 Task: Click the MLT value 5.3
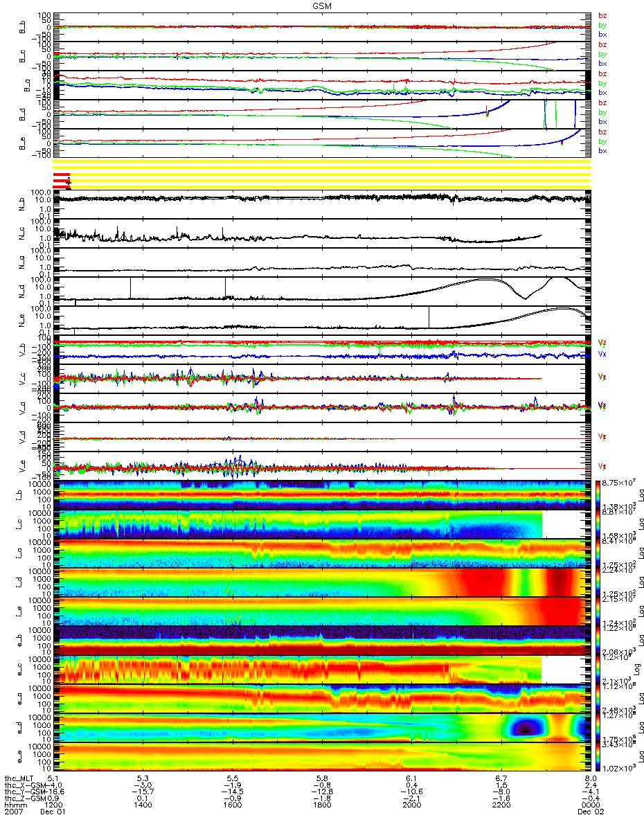[x=143, y=778]
